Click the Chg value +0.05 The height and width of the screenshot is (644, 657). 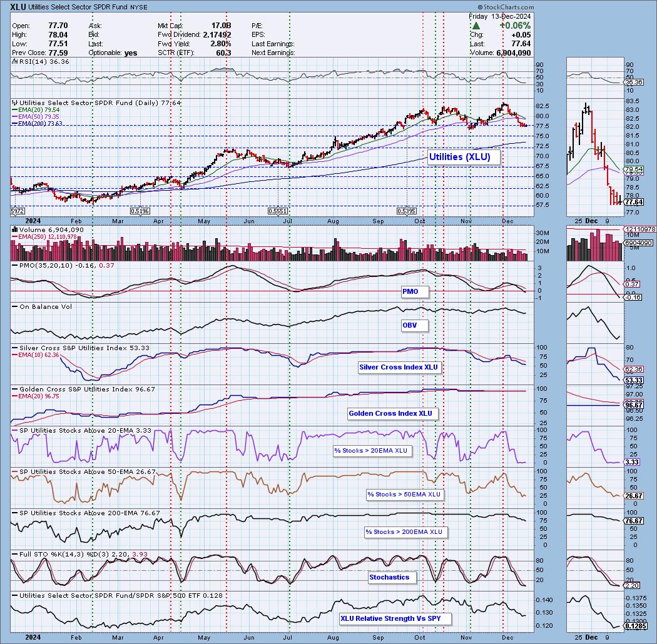pyautogui.click(x=521, y=35)
